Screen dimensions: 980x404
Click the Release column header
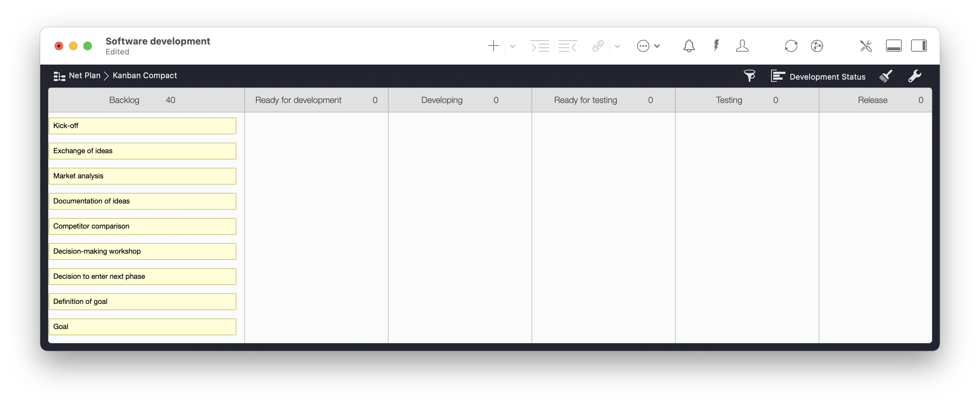[x=876, y=100]
